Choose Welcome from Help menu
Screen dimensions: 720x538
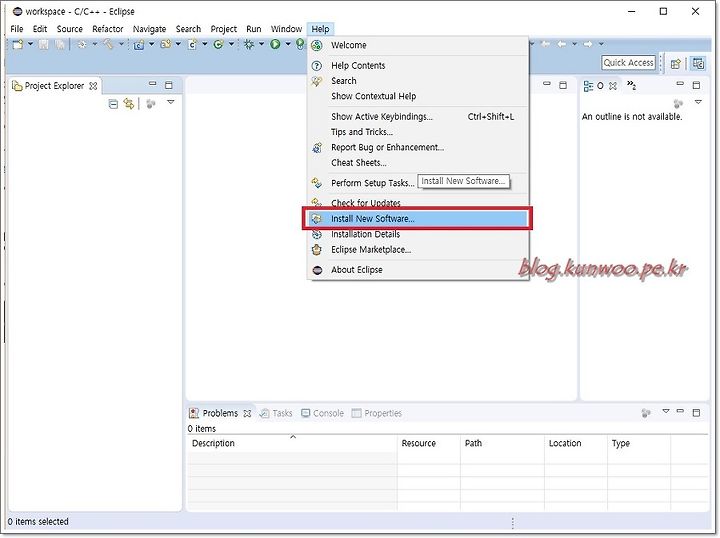tap(417, 45)
